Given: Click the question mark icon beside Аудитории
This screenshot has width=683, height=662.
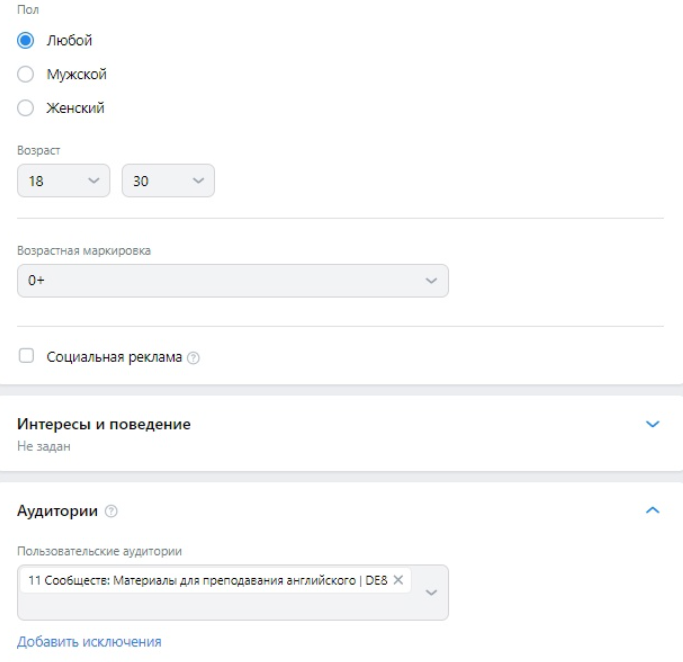Looking at the screenshot, I should point(111,511).
